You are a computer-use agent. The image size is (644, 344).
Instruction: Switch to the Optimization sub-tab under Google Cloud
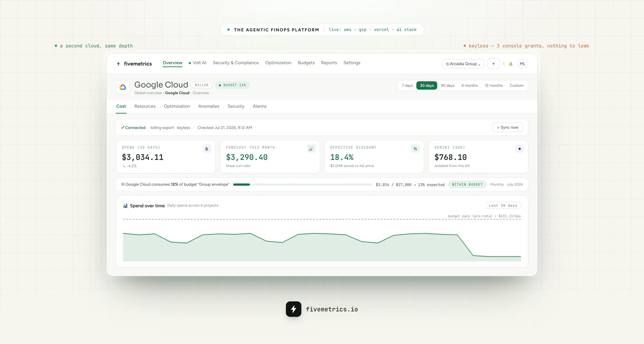tap(177, 106)
